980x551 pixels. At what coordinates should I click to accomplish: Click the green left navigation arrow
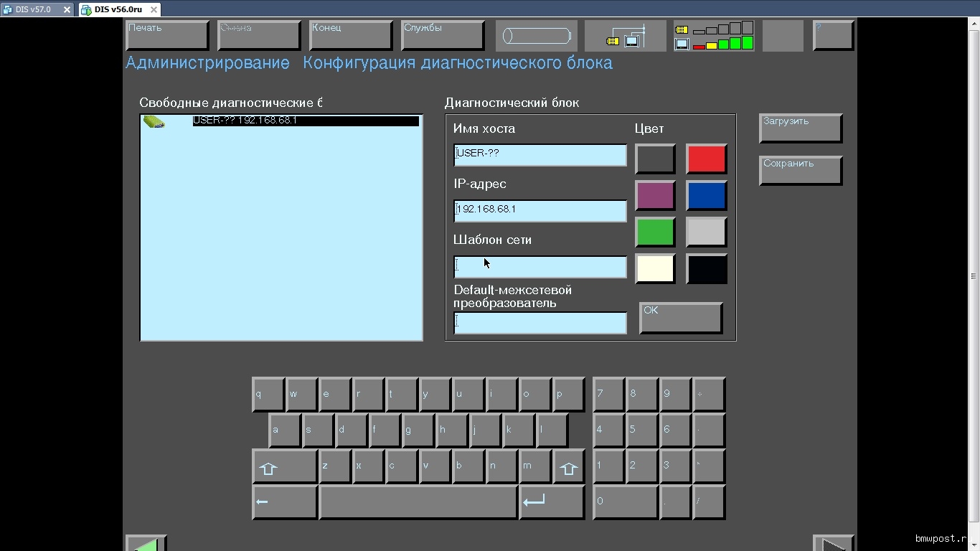click(146, 544)
